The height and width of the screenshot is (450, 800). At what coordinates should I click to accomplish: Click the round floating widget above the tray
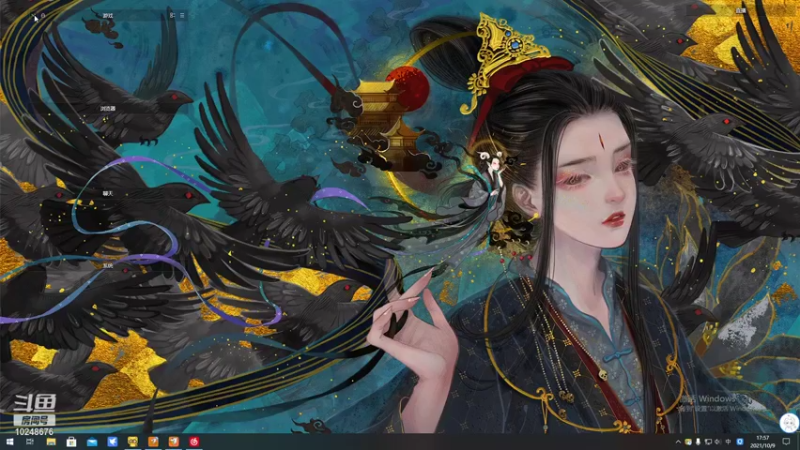tap(789, 422)
